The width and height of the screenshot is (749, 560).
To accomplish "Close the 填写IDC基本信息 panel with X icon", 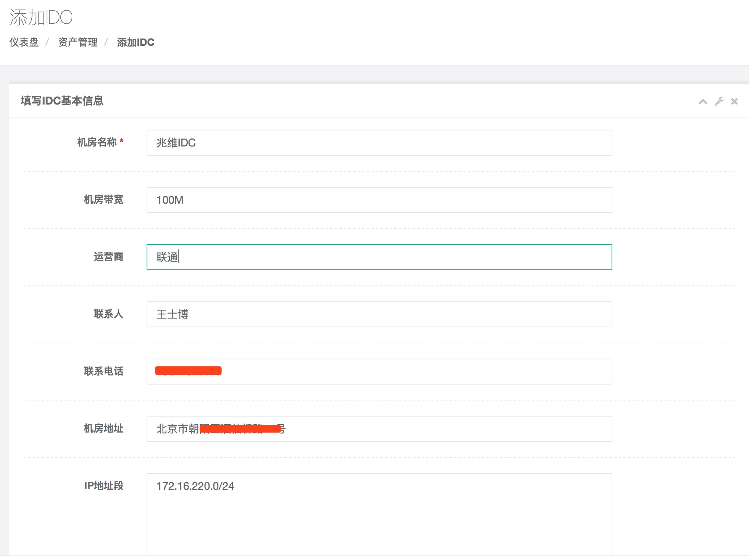I will click(734, 101).
